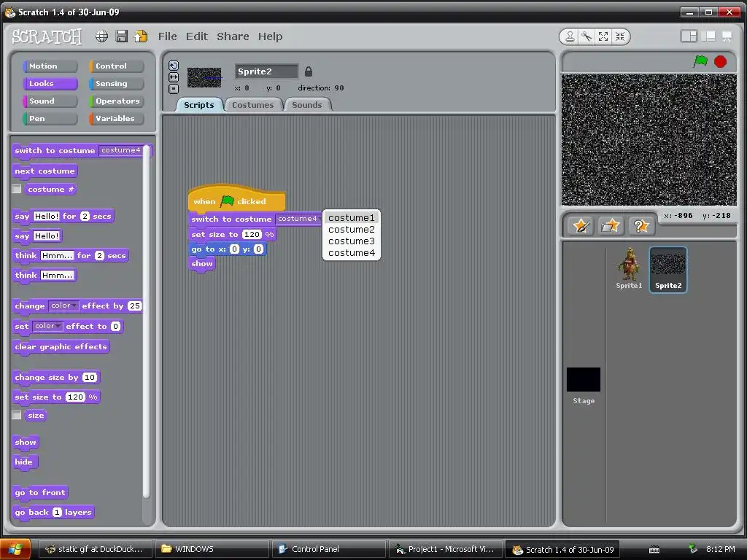Select the grow sprite tool
The image size is (747, 560).
[x=603, y=36]
